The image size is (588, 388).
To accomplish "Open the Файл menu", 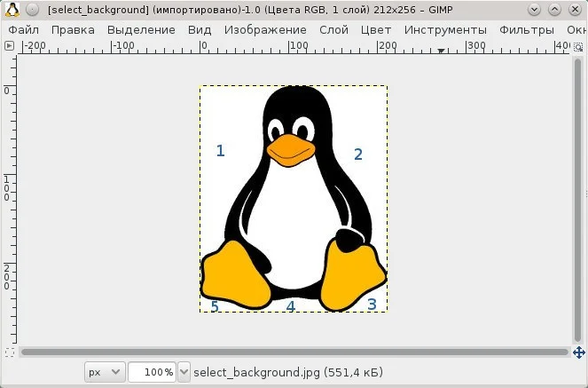I will click(x=23, y=30).
